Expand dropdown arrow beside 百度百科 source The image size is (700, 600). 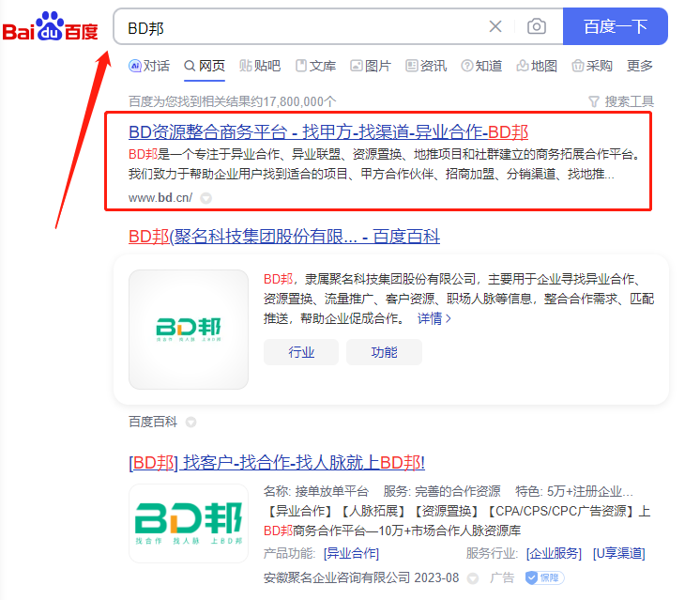[190, 423]
